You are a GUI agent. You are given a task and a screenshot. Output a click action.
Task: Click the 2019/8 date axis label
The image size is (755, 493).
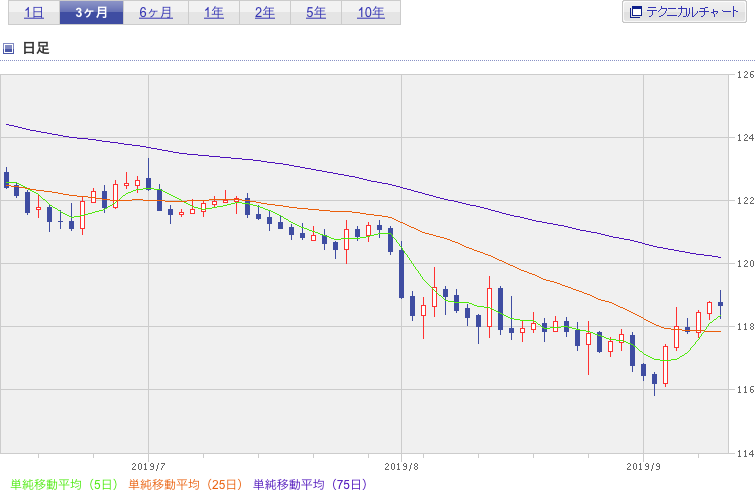tap(402, 467)
